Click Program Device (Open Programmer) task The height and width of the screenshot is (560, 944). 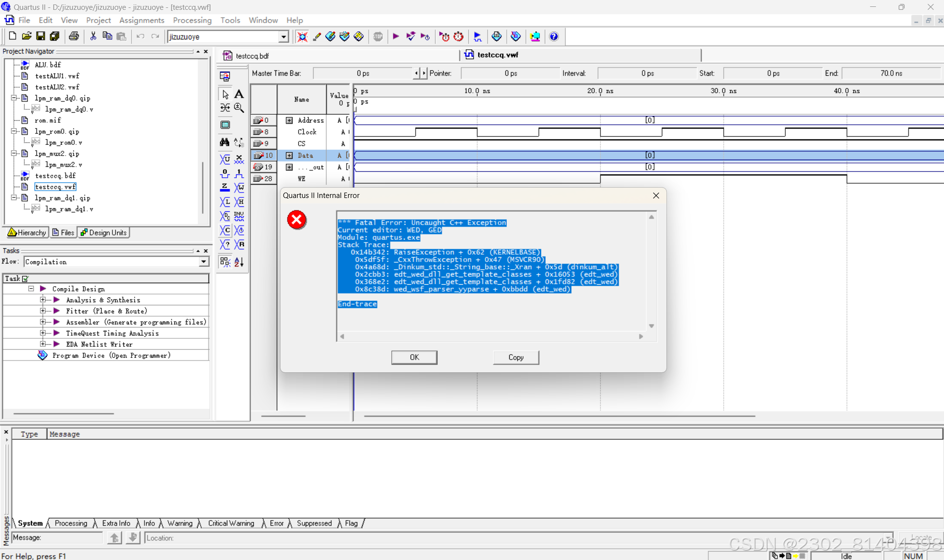[x=111, y=356]
